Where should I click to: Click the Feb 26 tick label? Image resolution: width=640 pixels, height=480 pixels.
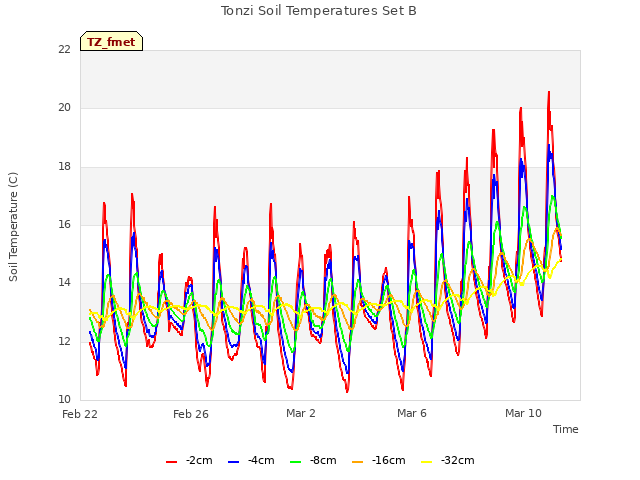[191, 414]
